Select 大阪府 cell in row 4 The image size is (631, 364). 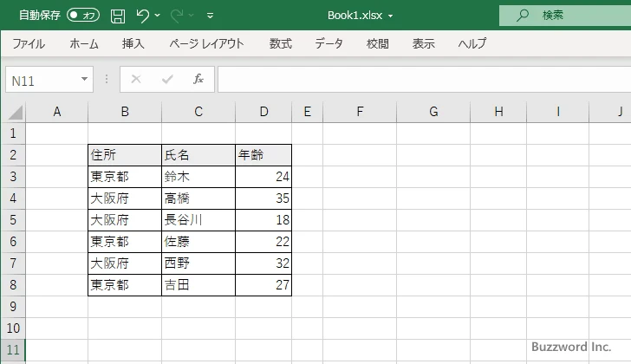[125, 198]
